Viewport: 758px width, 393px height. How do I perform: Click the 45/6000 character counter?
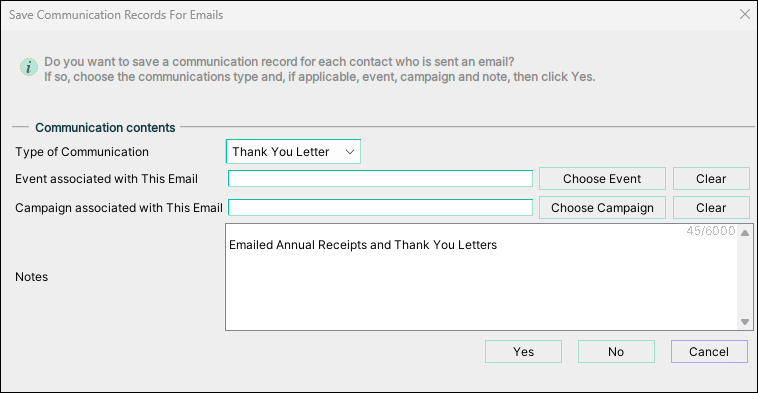[710, 231]
